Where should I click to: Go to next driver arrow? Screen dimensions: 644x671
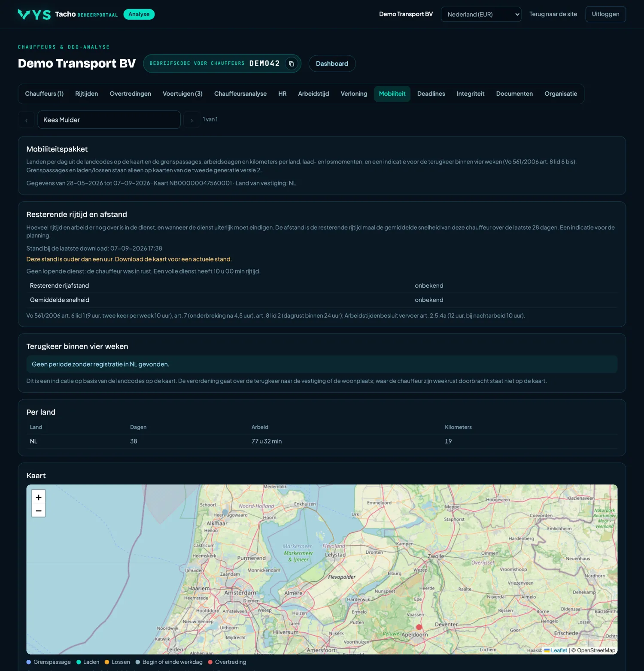[191, 120]
